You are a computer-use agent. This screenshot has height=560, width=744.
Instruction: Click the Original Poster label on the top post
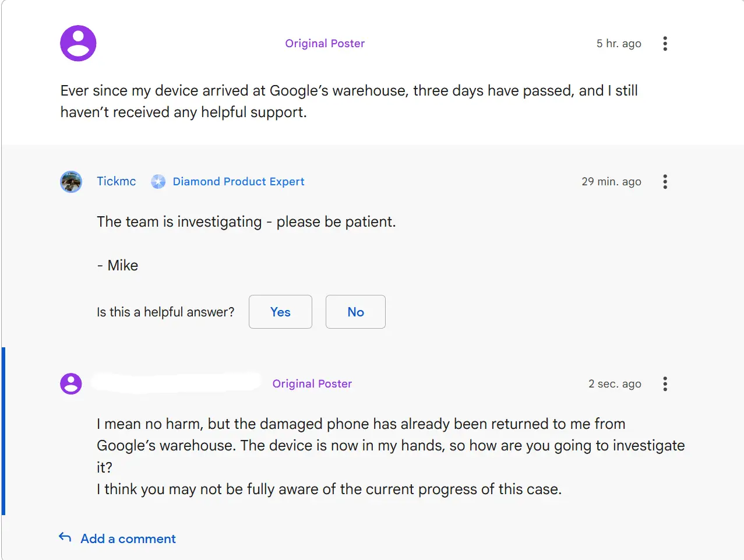(x=325, y=44)
